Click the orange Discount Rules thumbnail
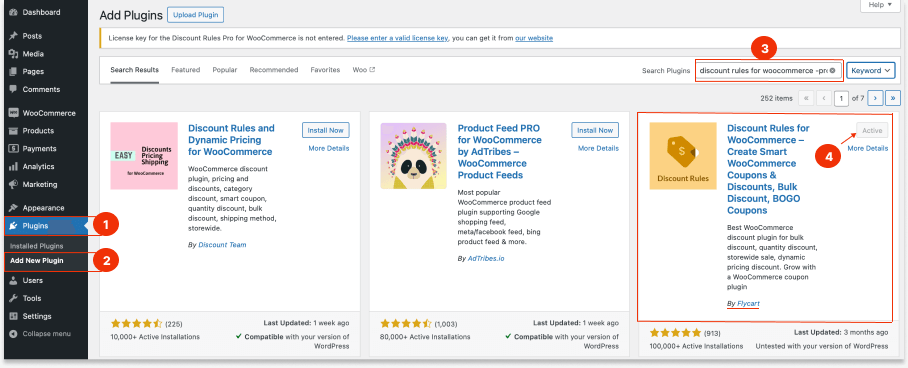 tap(683, 155)
